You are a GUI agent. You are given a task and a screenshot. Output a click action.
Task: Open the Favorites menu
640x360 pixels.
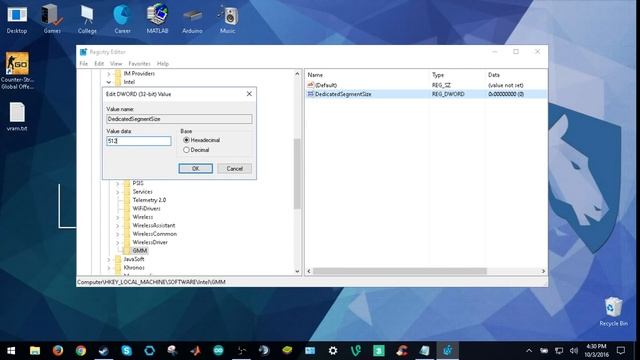click(x=139, y=64)
